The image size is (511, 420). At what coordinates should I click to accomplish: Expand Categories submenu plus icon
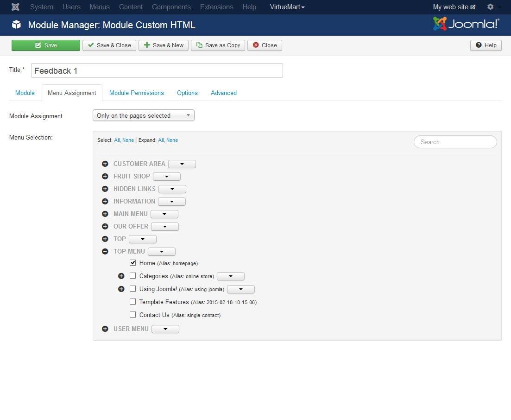click(121, 276)
